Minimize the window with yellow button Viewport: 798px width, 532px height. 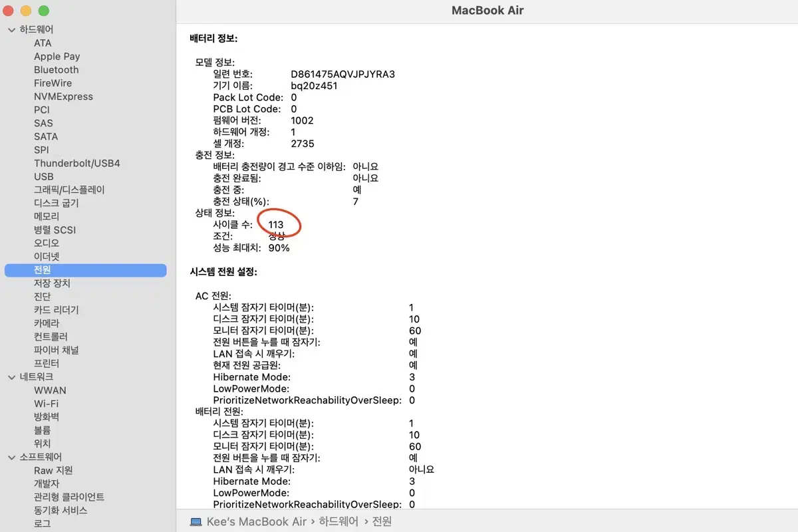pos(26,11)
